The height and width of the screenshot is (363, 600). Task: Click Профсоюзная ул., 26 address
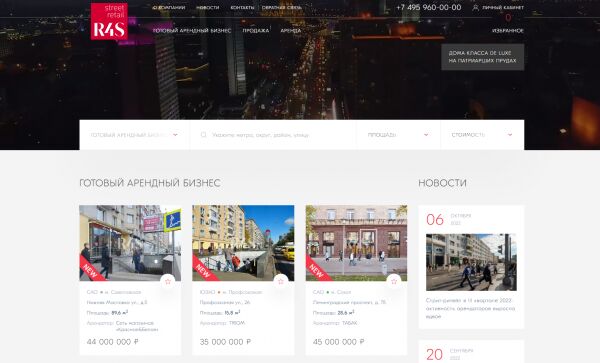click(x=225, y=302)
